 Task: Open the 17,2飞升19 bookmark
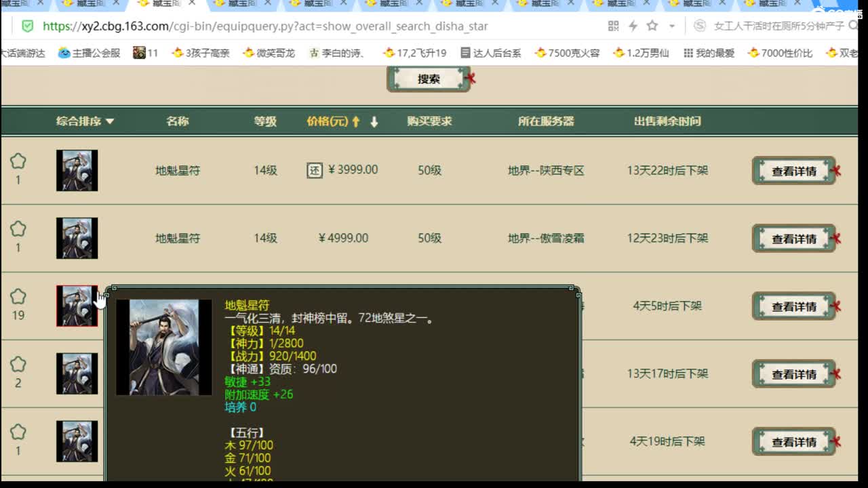tap(414, 53)
